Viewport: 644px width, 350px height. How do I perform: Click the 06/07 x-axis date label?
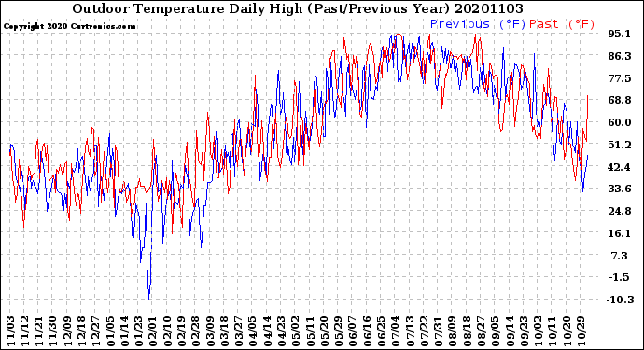pos(352,331)
